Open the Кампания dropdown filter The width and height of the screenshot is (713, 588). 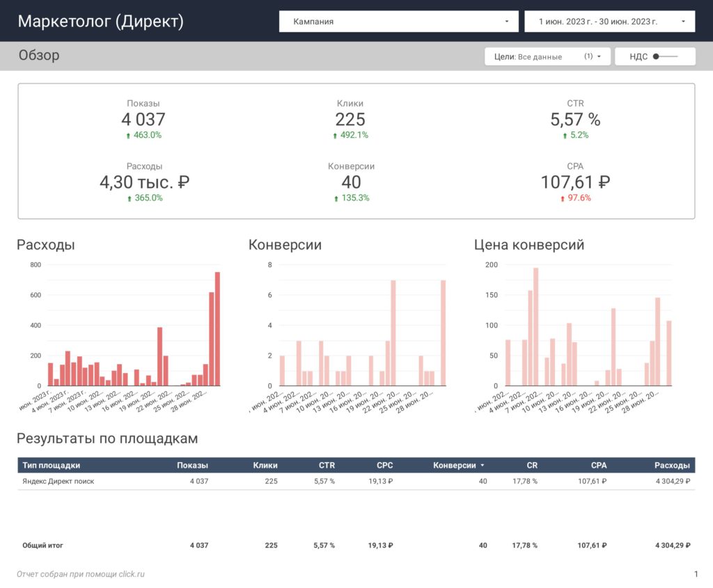(399, 22)
